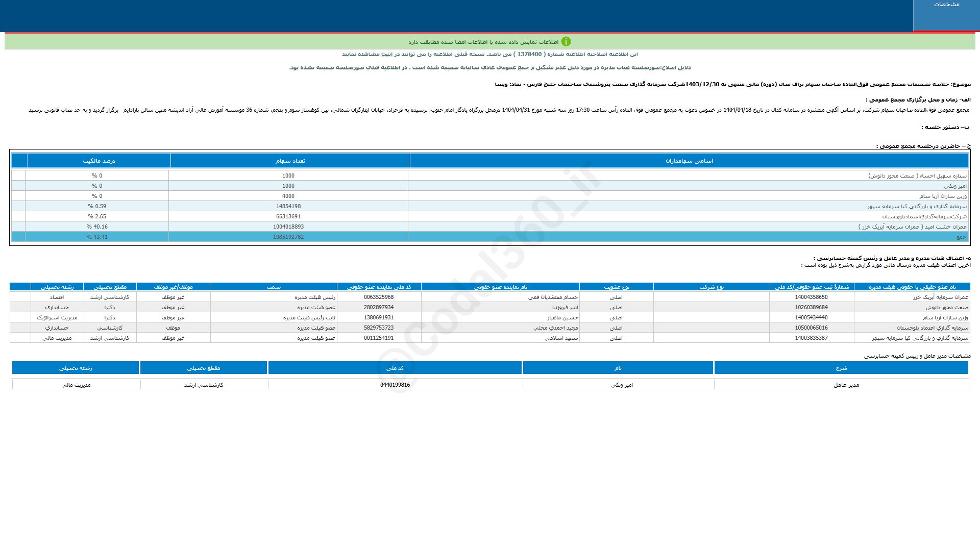The height and width of the screenshot is (551, 980).
Task: Open the مشخصات tab
Action: point(946,5)
